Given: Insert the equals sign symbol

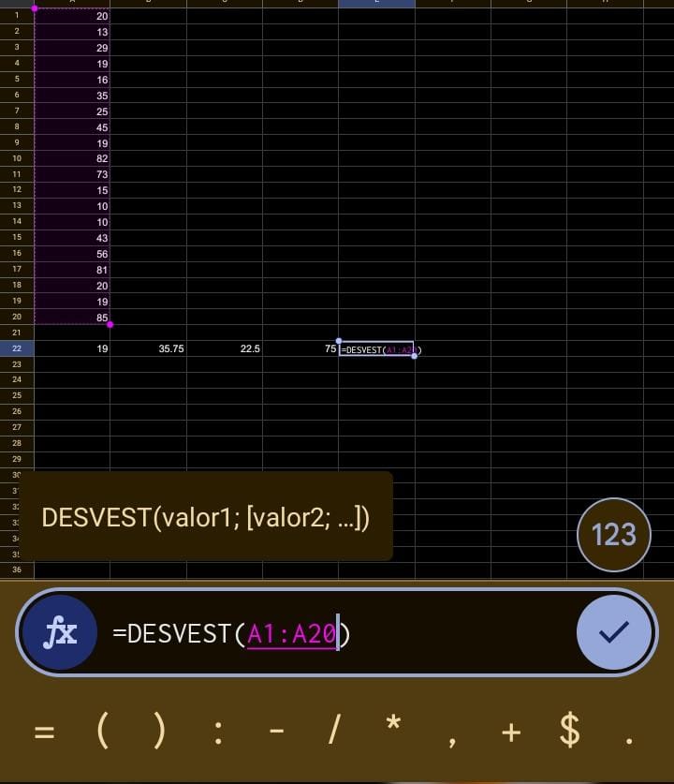Looking at the screenshot, I should coord(44,732).
